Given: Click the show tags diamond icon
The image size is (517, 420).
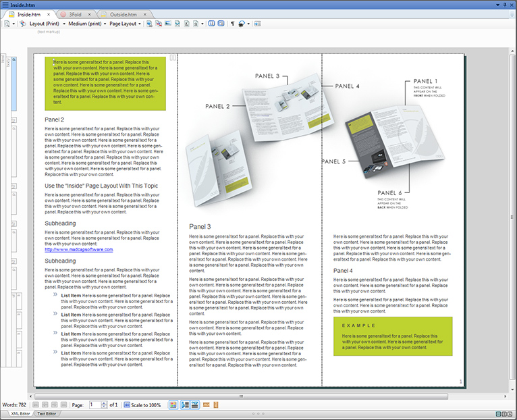Looking at the screenshot, I should point(242,24).
